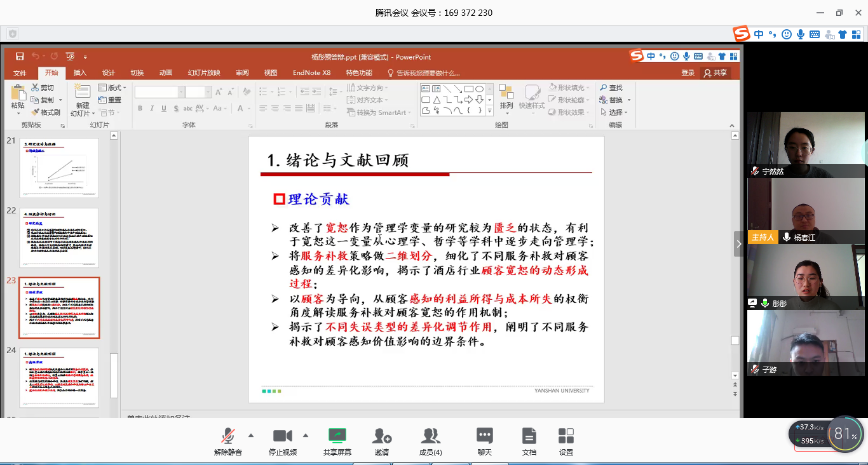This screenshot has width=868, height=465.
Task: Click the Arrange shapes icon
Action: click(506, 96)
